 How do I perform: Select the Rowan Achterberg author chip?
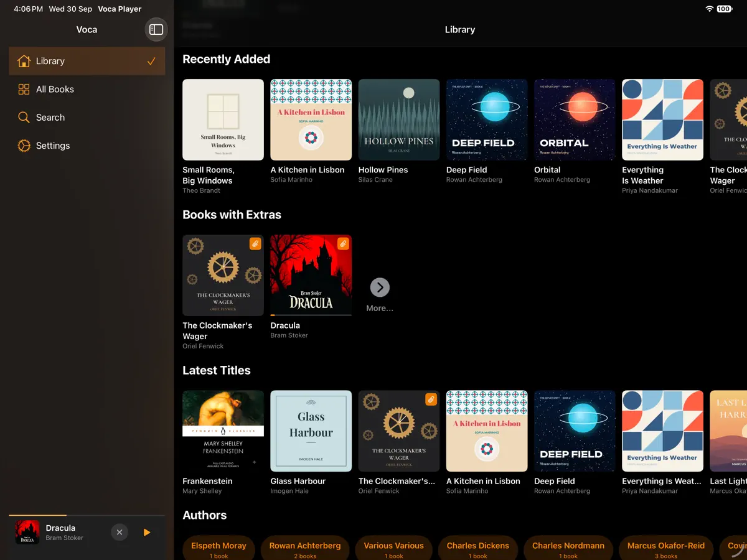(305, 548)
